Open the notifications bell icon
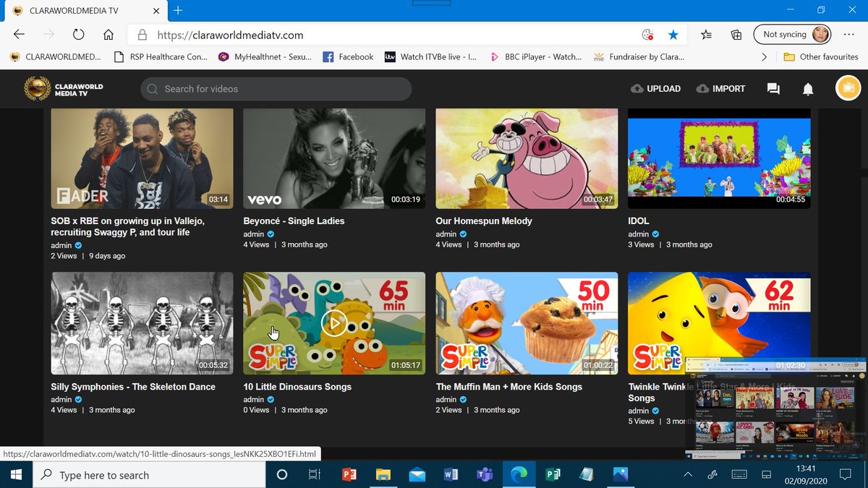 point(808,89)
